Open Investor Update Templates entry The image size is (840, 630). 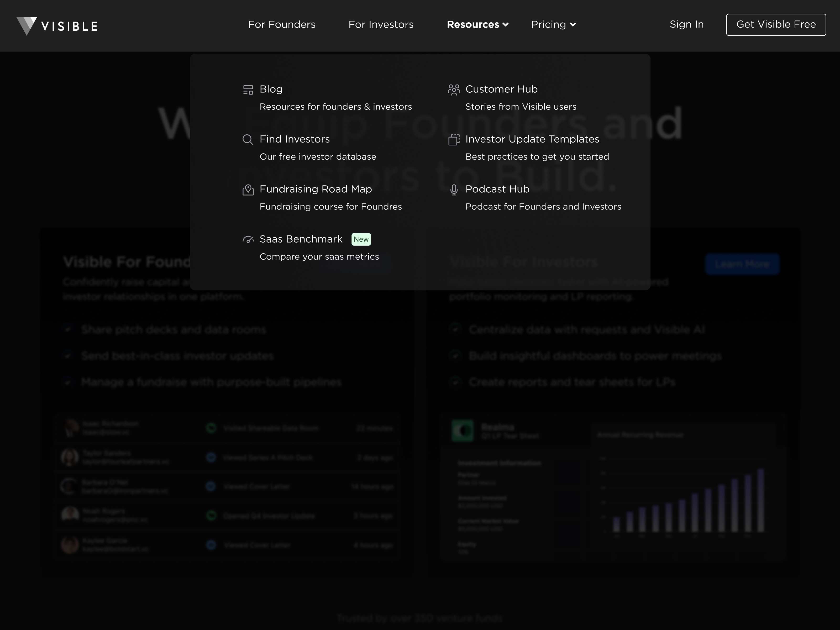tap(532, 139)
